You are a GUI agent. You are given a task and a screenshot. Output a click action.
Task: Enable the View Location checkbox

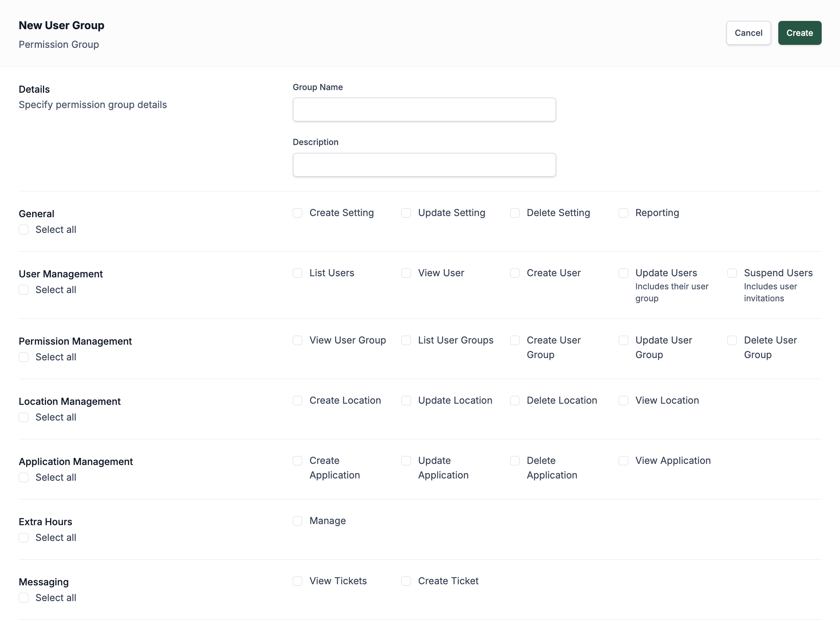click(x=623, y=401)
